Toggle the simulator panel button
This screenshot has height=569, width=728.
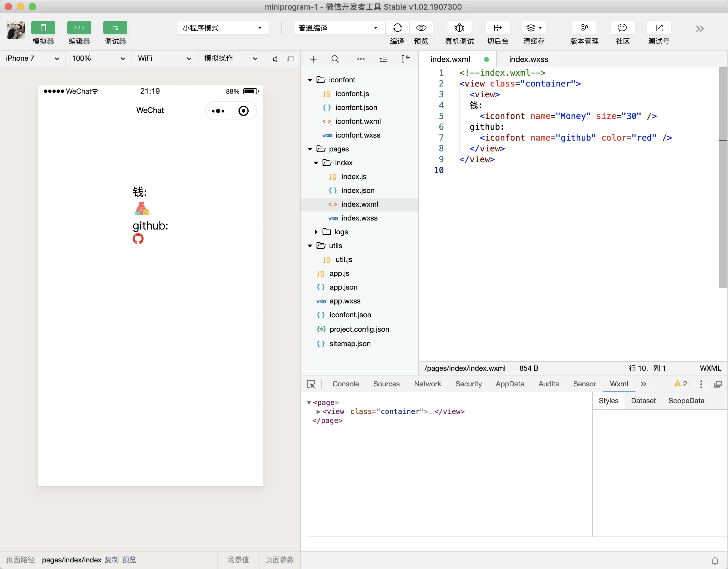pyautogui.click(x=43, y=28)
